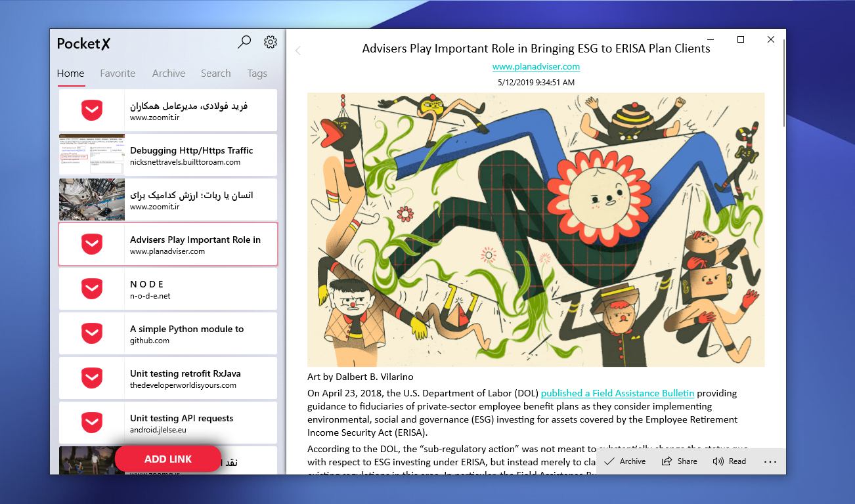
Task: Select the انسان یا ربات: ارزش کدامیک برای title
Action: pos(191,195)
